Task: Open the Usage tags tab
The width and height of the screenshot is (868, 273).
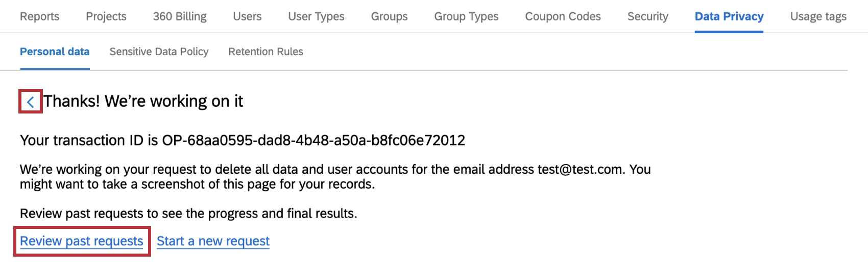Action: pos(818,16)
